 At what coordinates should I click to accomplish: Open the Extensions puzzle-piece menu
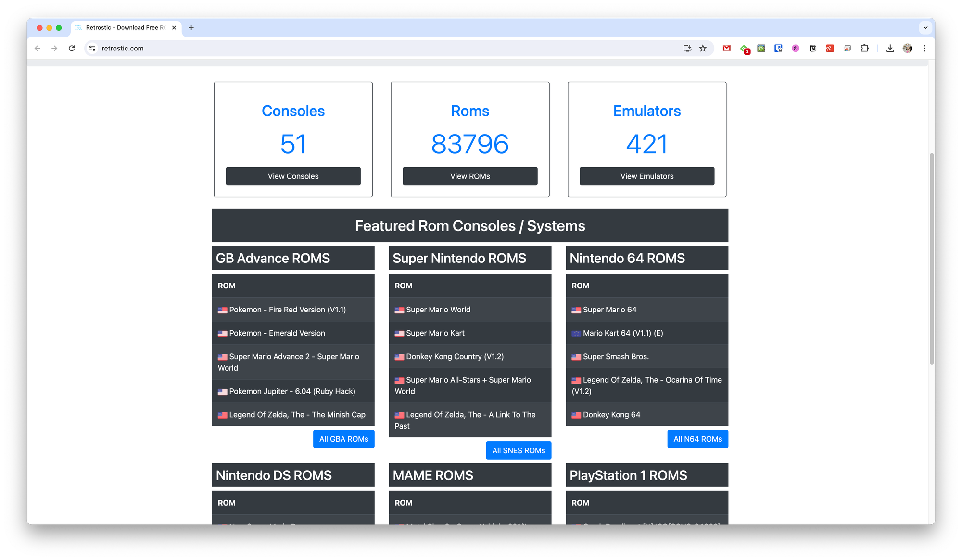click(864, 48)
